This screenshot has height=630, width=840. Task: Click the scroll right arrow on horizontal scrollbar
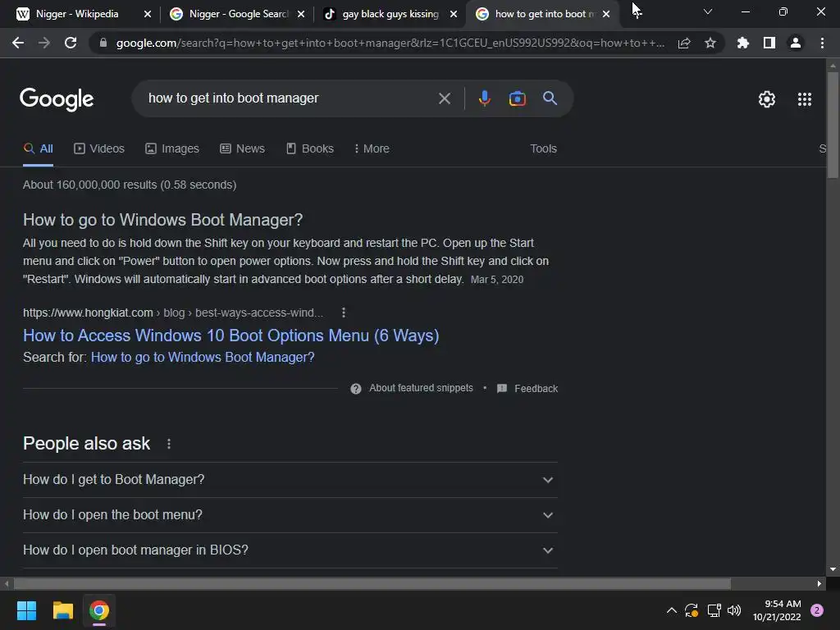tap(819, 583)
